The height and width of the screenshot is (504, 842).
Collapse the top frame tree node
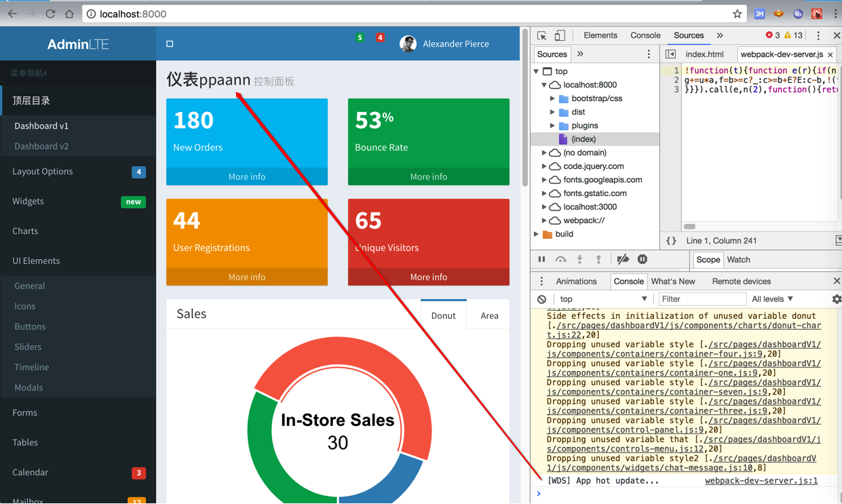coord(537,71)
